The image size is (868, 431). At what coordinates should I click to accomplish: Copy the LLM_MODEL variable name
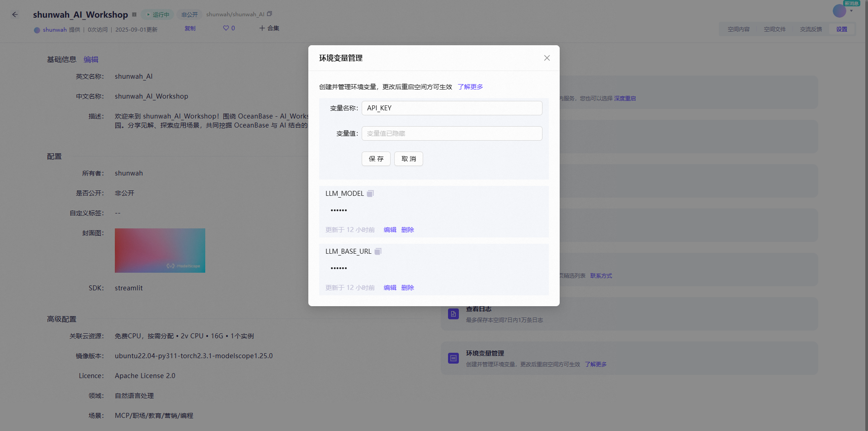[x=370, y=193]
